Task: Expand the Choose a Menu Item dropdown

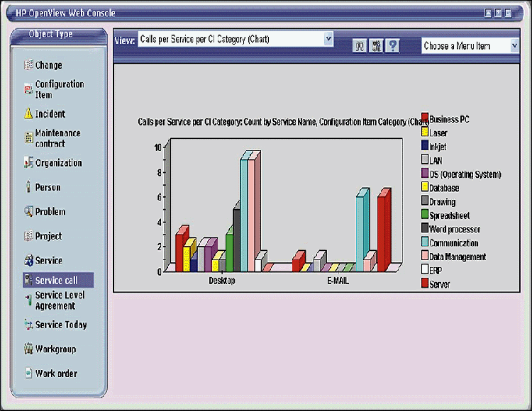Action: point(514,45)
